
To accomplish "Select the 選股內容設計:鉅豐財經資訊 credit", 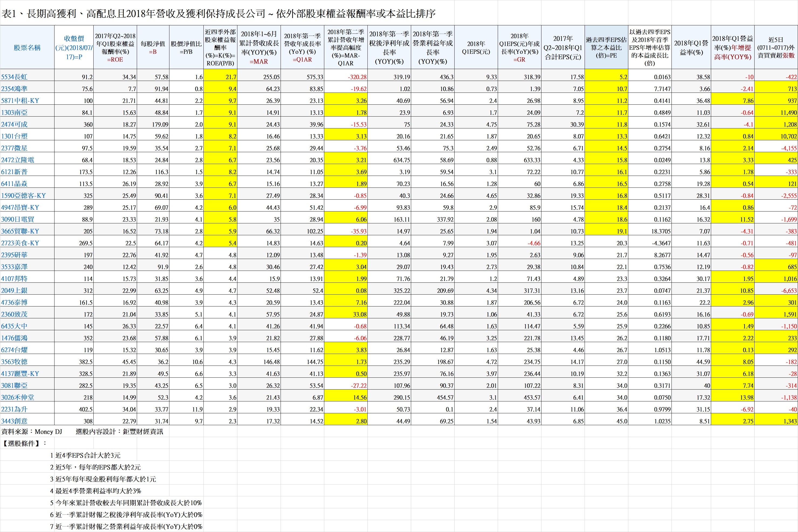I will (120, 432).
